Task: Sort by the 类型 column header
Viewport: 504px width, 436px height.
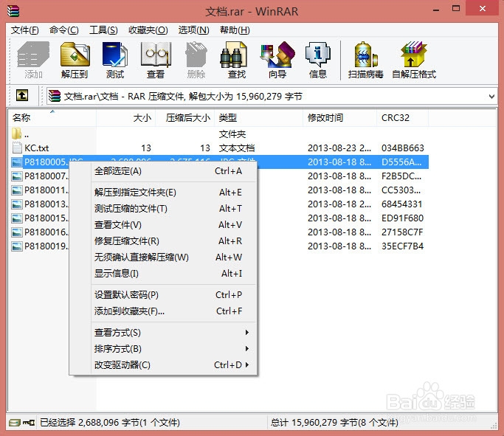Action: click(260, 118)
